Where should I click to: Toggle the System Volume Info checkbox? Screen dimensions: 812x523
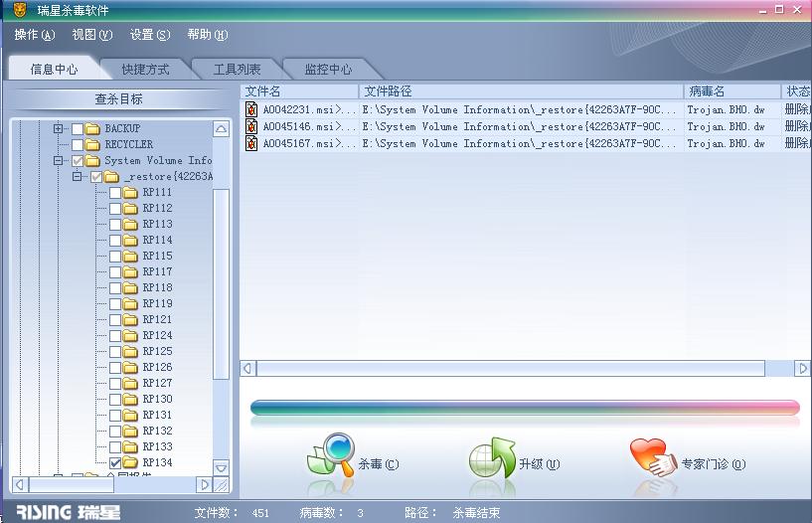(78, 160)
